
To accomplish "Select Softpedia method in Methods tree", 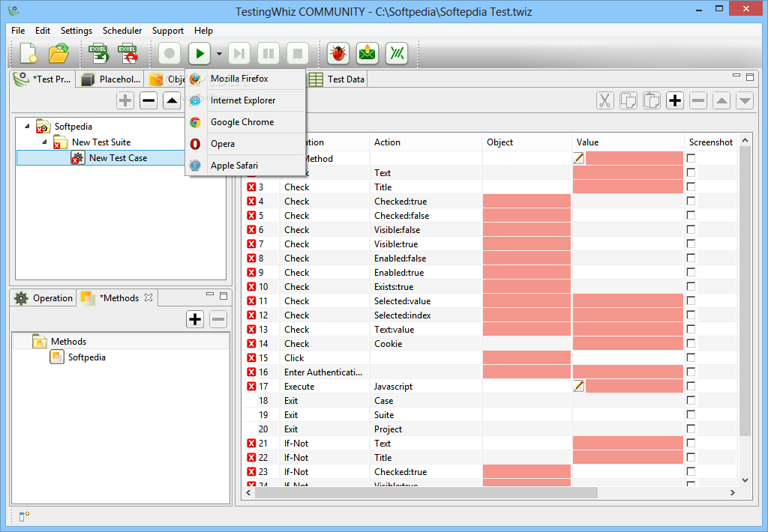I will tap(87, 357).
